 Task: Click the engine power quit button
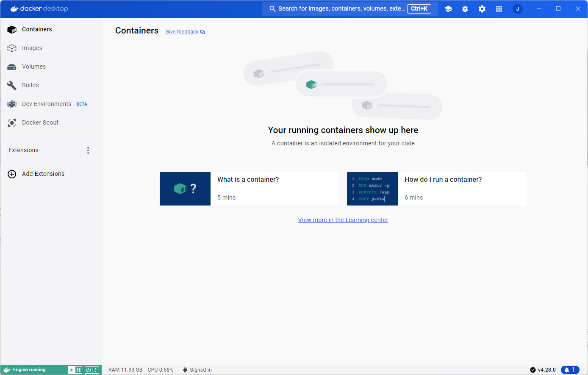pyautogui.click(x=88, y=370)
